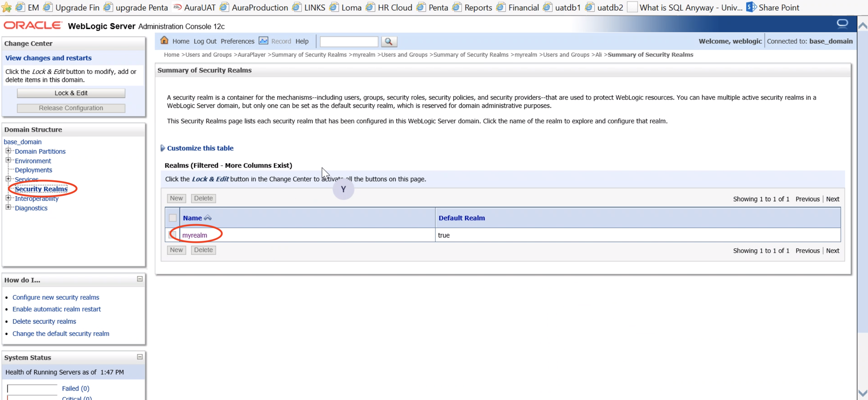868x400 pixels.
Task: Open the upgrade Penta bookmark
Action: click(136, 7)
